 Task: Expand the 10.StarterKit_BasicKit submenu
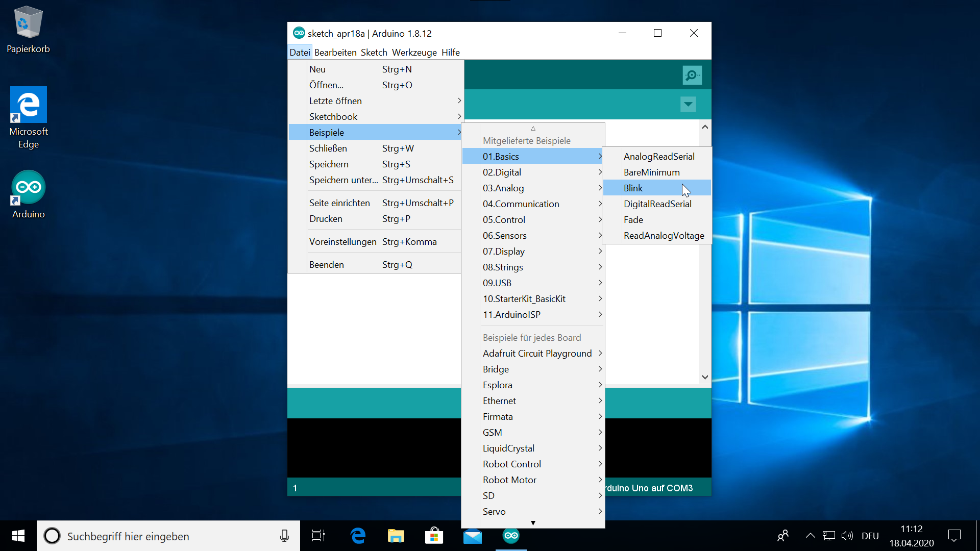pyautogui.click(x=533, y=298)
